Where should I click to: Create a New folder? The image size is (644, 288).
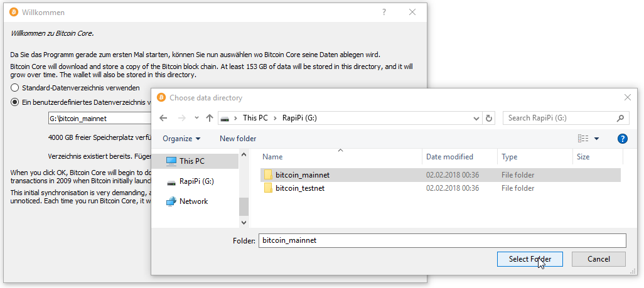pos(238,139)
